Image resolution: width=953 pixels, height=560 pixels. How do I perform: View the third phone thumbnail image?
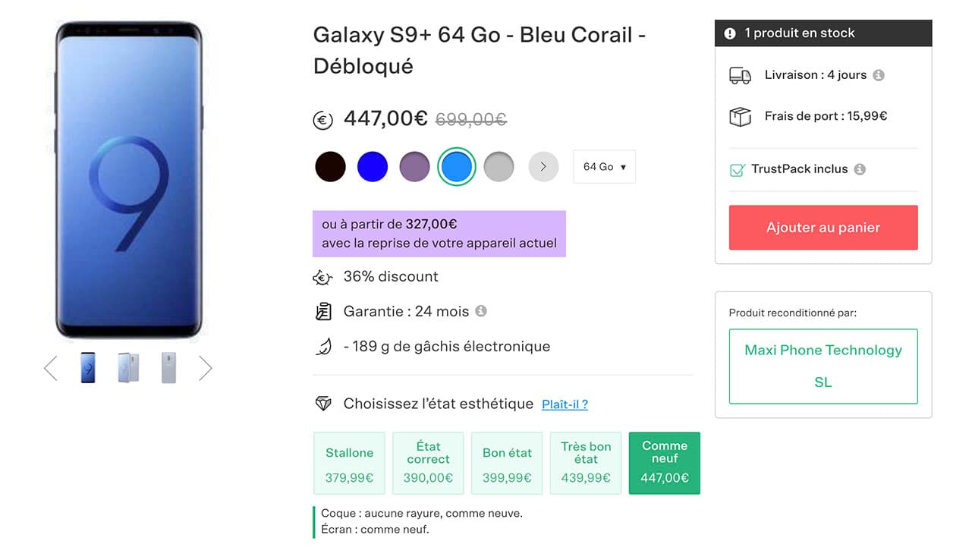(168, 368)
